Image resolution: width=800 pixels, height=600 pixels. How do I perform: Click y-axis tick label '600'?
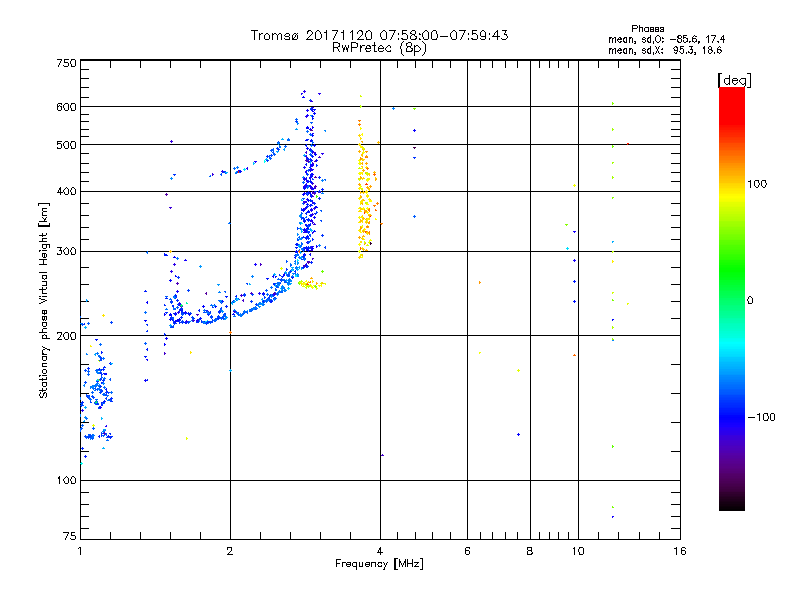point(66,107)
